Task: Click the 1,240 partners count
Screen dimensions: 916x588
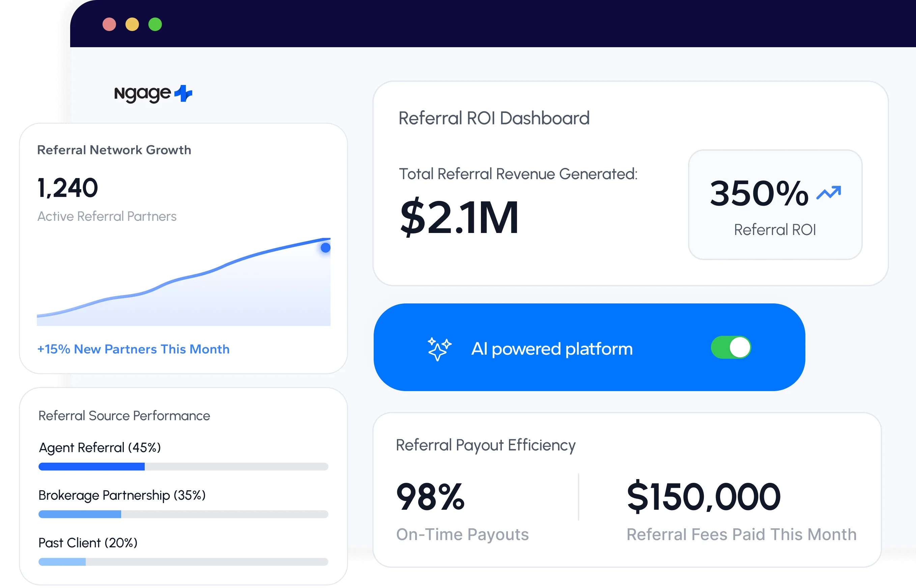Action: [67, 188]
